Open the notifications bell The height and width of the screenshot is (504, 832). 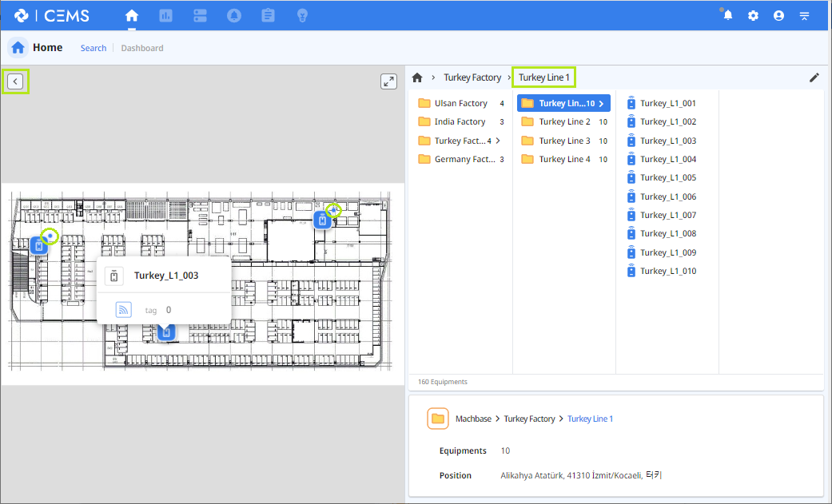[727, 15]
